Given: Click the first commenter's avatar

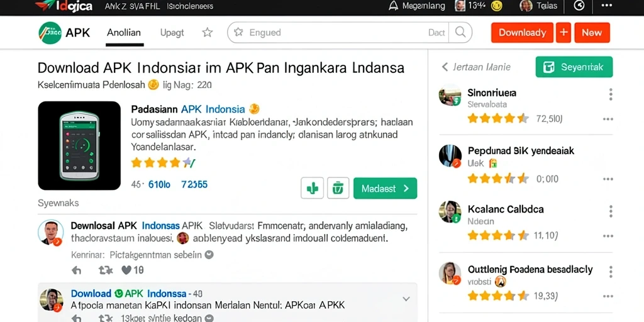Looking at the screenshot, I should (x=50, y=233).
